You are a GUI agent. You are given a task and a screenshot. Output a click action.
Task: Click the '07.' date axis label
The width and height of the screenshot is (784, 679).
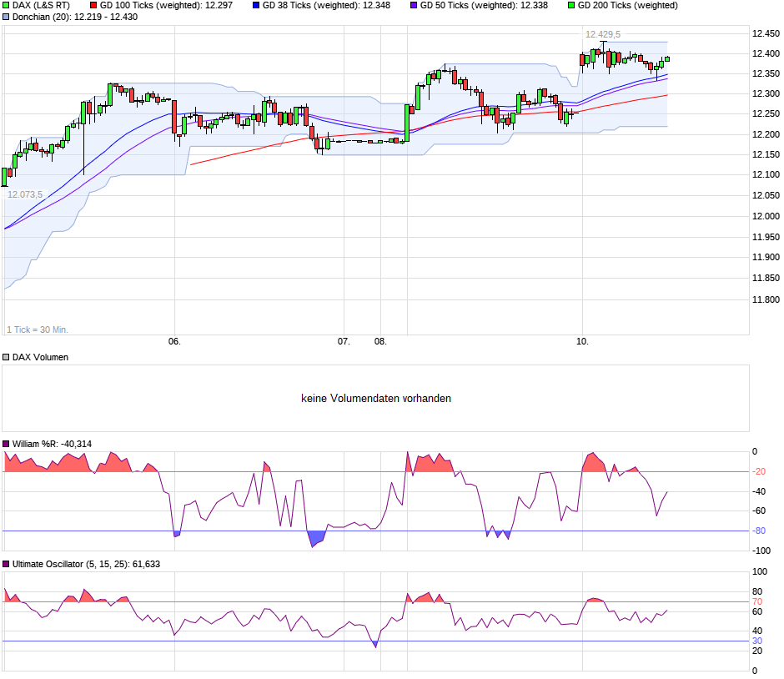click(344, 341)
